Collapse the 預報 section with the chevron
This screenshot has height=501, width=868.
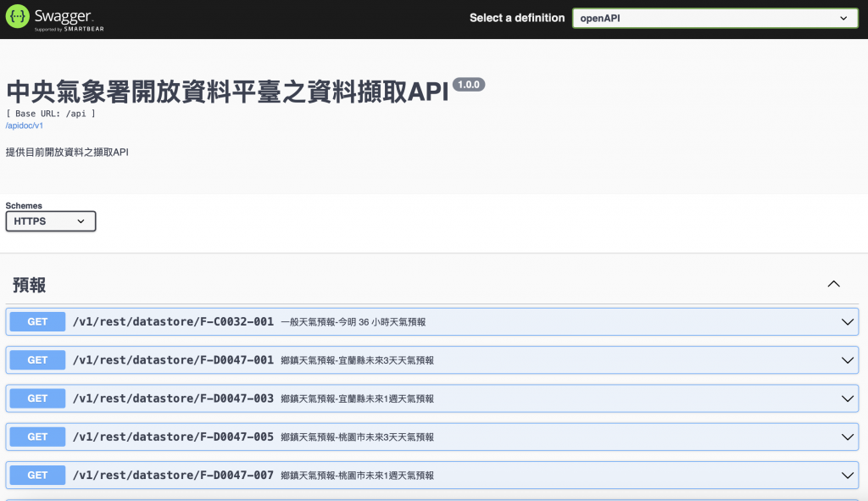tap(834, 284)
